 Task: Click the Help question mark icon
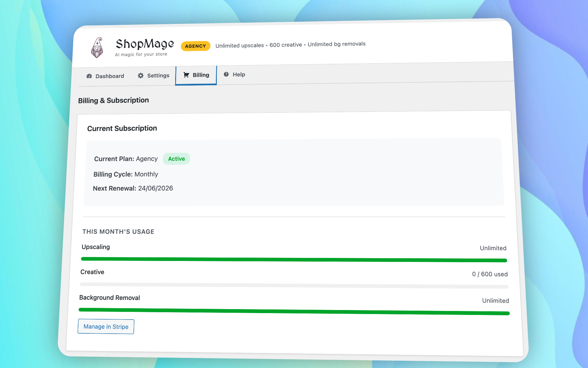point(226,74)
